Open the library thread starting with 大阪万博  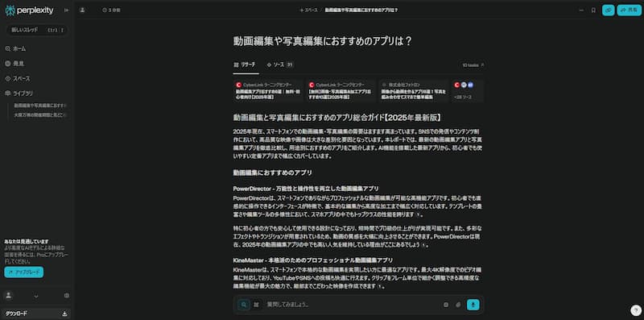tap(40, 115)
